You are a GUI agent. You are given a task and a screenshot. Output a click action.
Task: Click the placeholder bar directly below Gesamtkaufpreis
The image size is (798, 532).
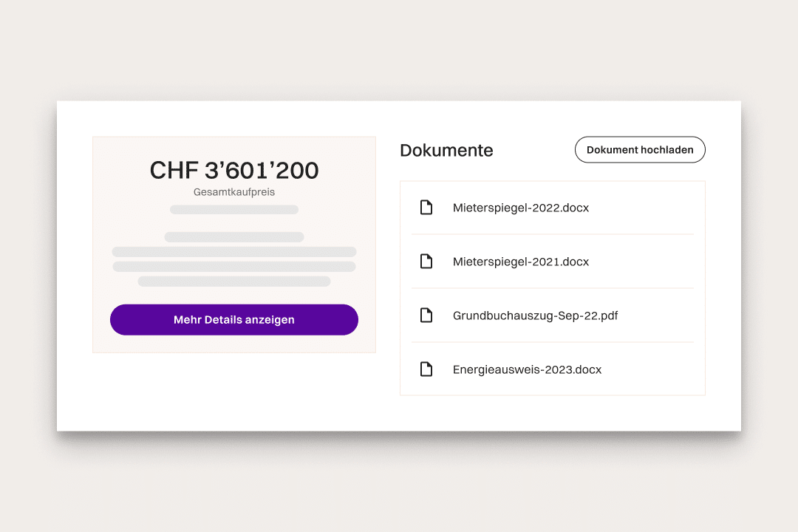(x=233, y=210)
